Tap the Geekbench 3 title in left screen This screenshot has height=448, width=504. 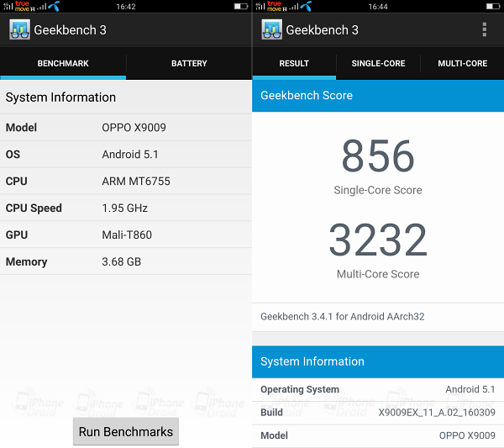pos(70,30)
